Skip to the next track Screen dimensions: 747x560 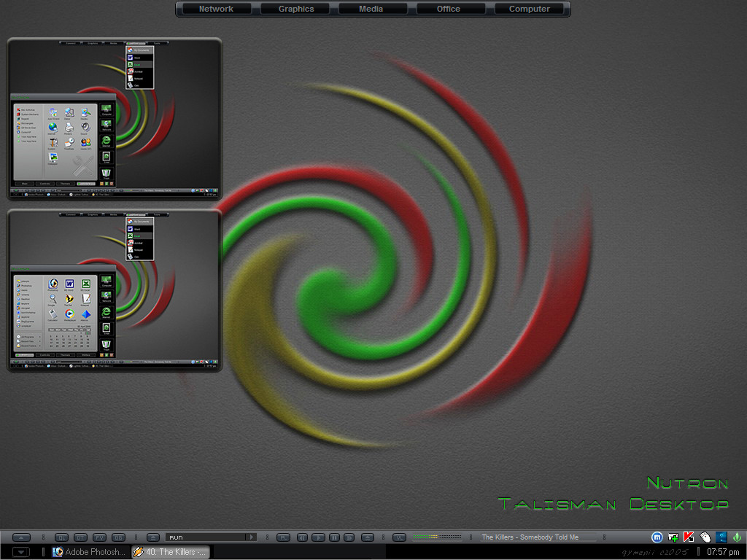pos(349,537)
